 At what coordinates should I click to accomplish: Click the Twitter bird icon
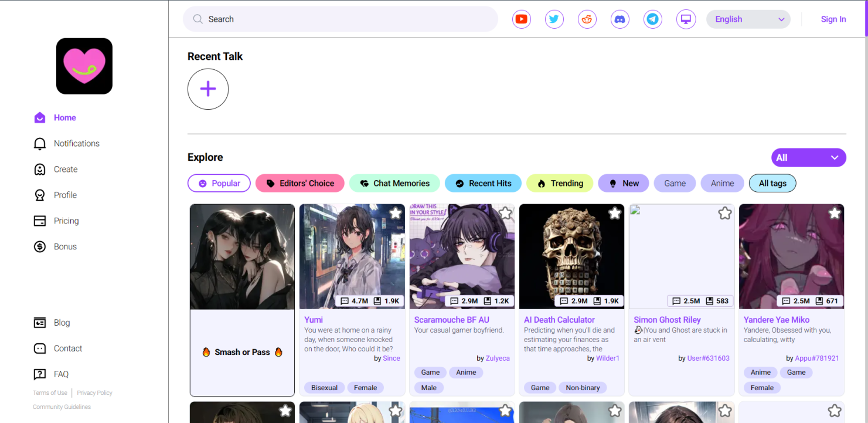coord(554,19)
